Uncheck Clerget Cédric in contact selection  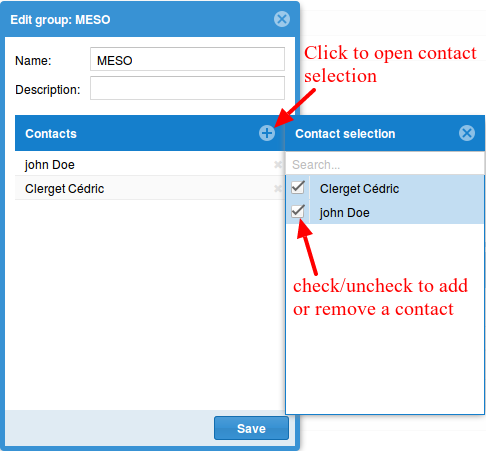[x=298, y=188]
